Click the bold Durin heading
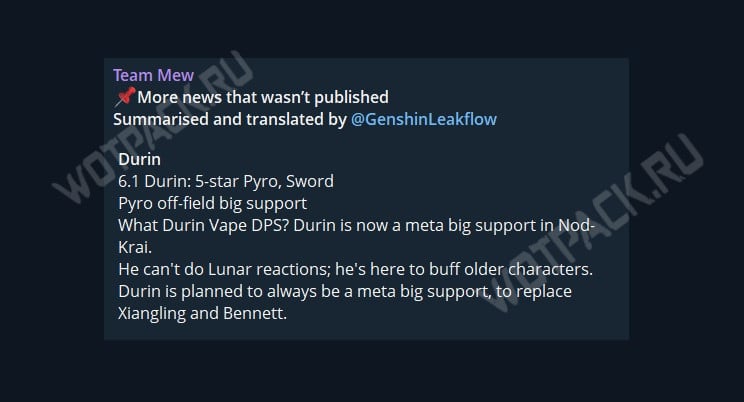The image size is (744, 402). point(140,159)
